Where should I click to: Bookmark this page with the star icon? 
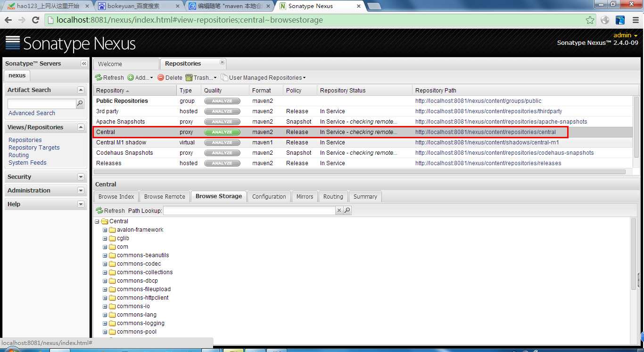click(x=590, y=20)
